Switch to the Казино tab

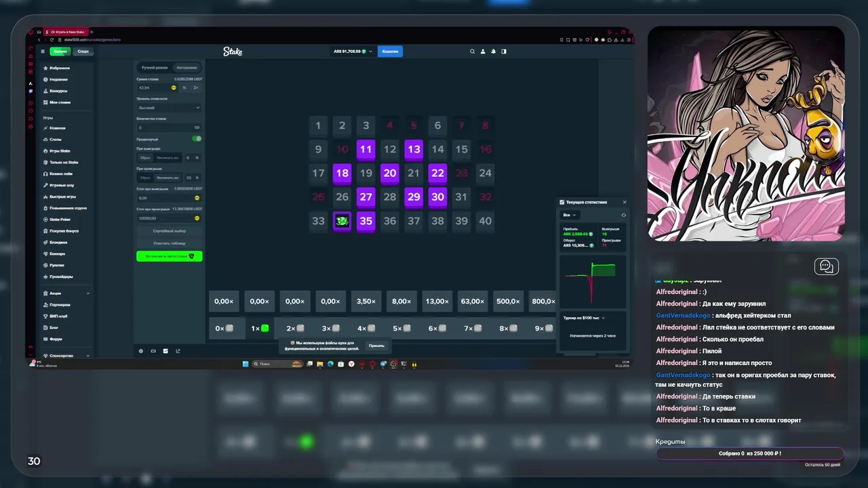coord(60,52)
